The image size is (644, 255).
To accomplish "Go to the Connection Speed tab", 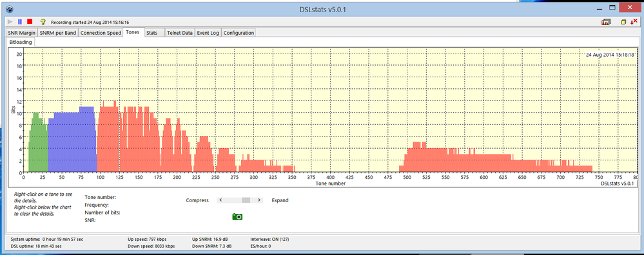I will [101, 33].
